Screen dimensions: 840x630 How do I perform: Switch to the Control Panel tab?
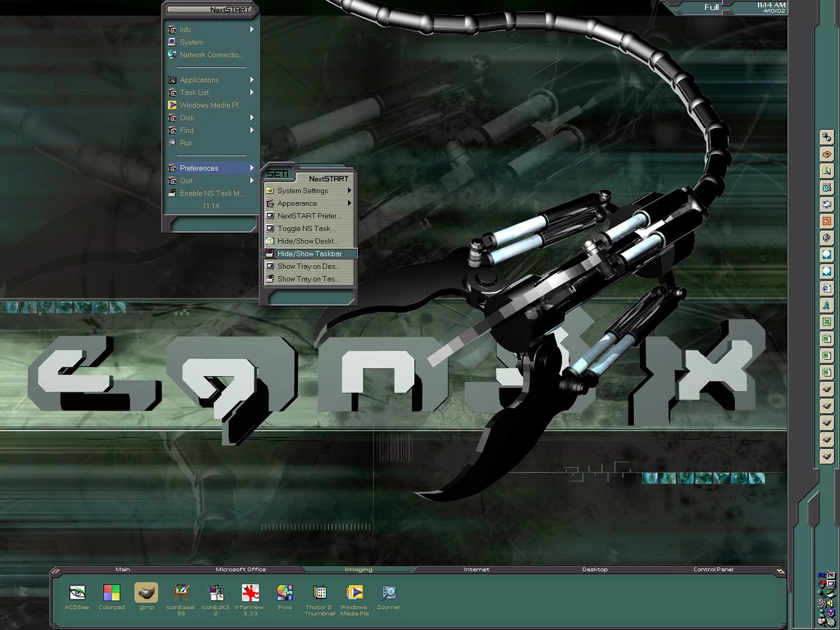coord(713,570)
